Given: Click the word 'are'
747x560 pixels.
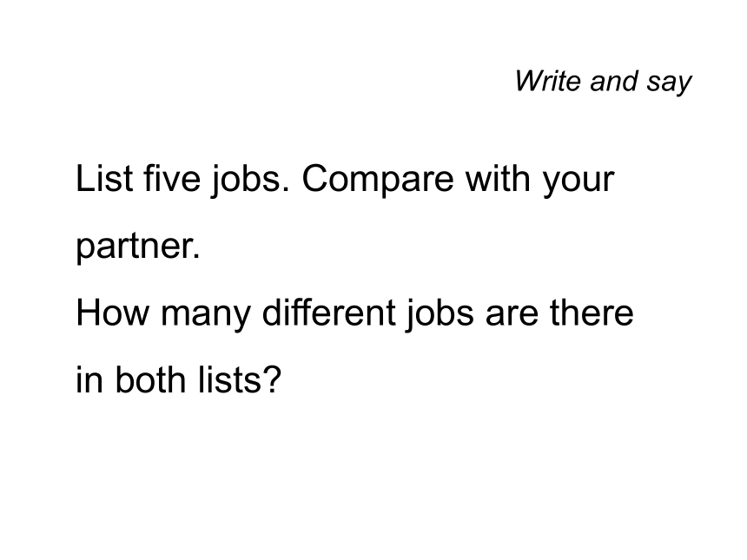Looking at the screenshot, I should (512, 316).
